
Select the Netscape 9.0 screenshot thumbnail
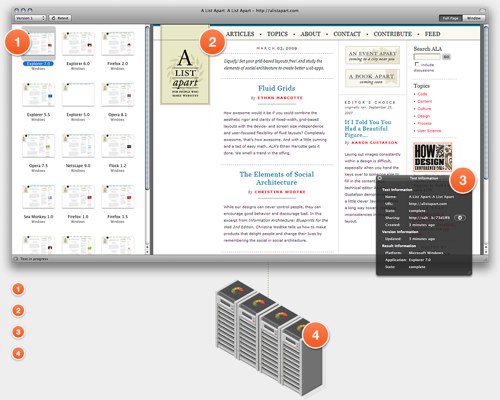coord(78,146)
